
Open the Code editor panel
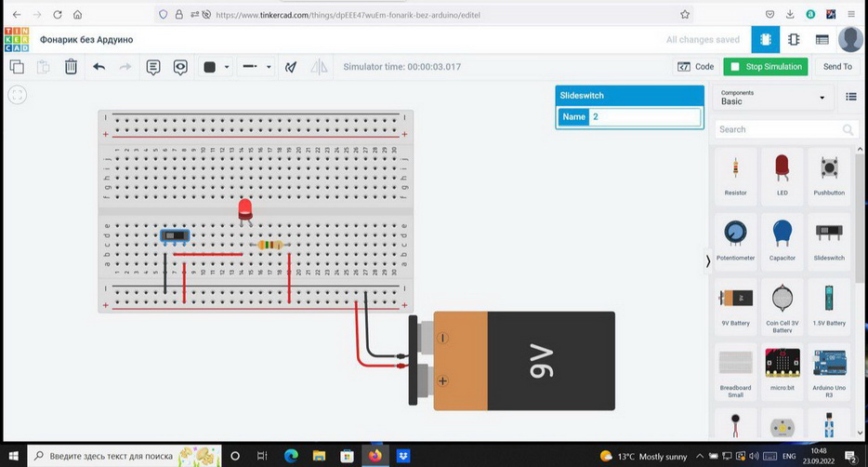[696, 67]
